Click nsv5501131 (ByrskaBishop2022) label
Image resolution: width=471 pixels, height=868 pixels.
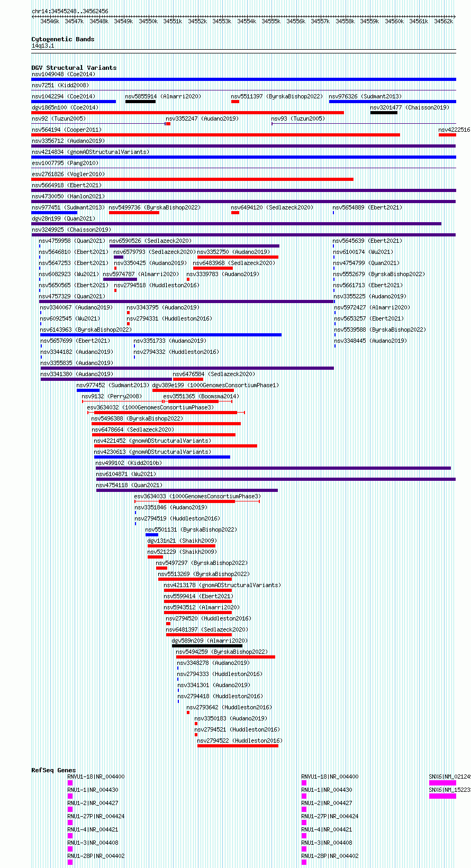pos(191,529)
